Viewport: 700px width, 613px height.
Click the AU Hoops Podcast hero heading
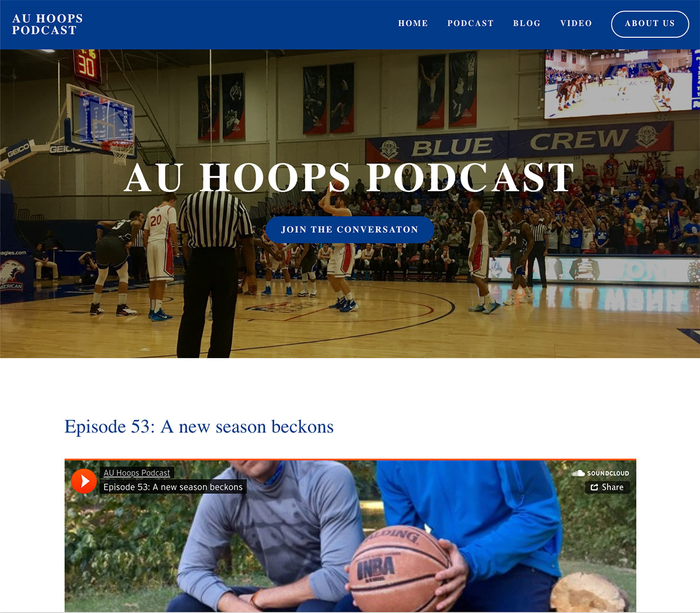[x=349, y=177]
